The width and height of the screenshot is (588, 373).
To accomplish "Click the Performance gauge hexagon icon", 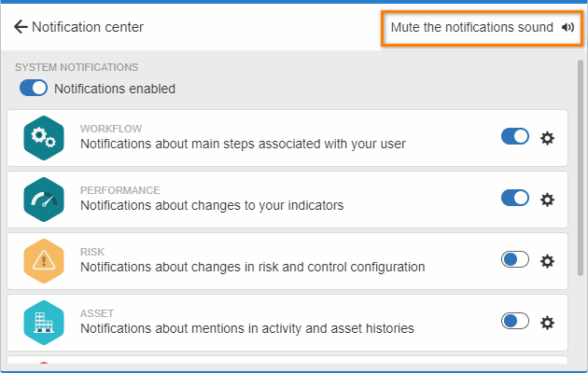I will click(x=44, y=200).
